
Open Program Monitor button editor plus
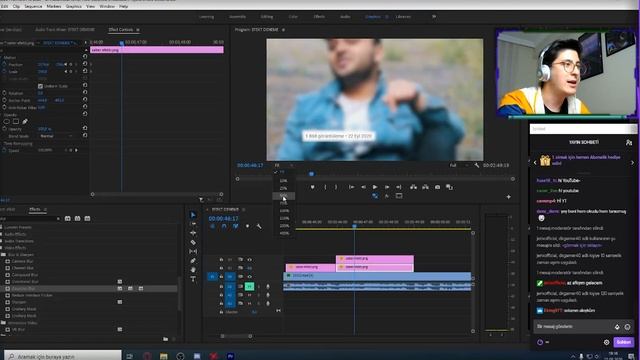pos(509,197)
